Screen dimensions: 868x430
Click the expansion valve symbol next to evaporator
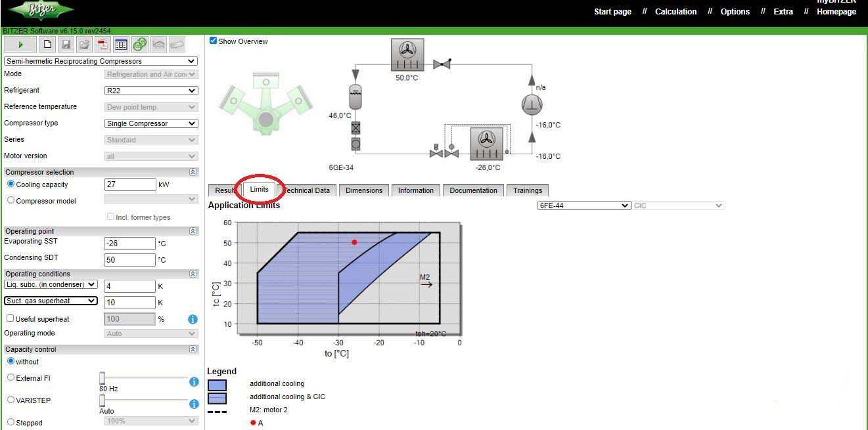(x=451, y=151)
